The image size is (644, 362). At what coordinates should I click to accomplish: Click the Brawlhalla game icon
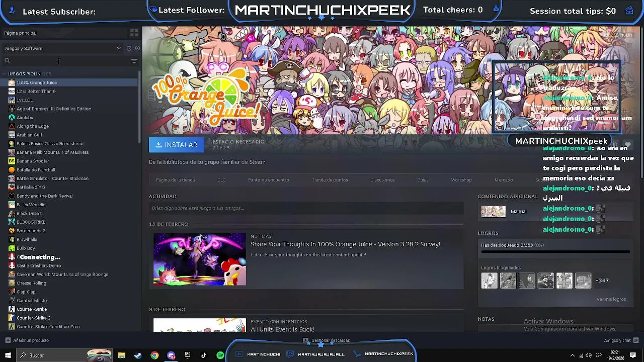[x=12, y=239]
